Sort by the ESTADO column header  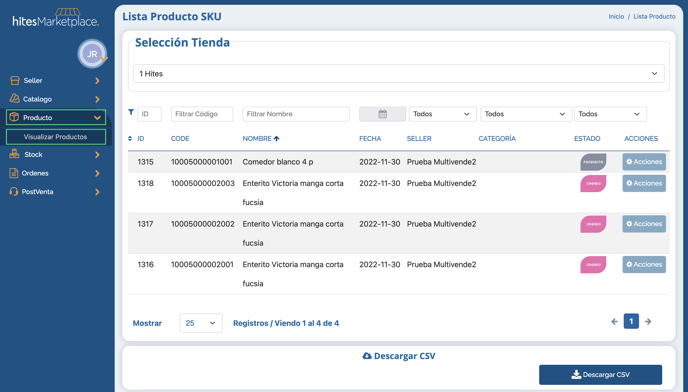(587, 138)
